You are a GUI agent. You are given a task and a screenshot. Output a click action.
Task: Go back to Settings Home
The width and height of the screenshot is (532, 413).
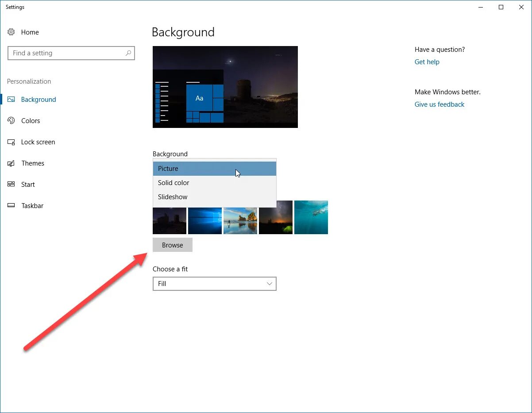tap(30, 32)
